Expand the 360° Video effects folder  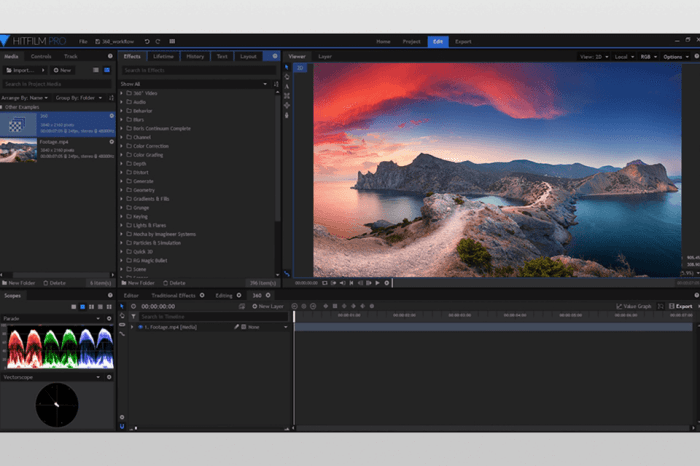coord(121,93)
